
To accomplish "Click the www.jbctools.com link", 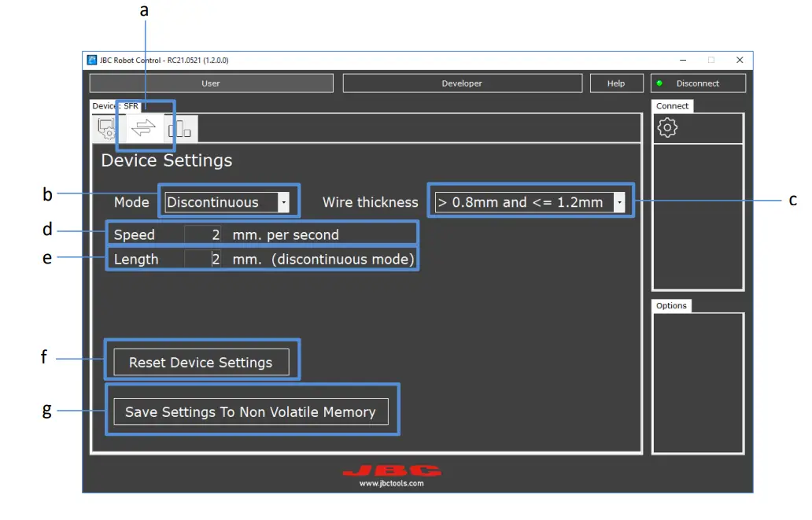I will pyautogui.click(x=392, y=483).
